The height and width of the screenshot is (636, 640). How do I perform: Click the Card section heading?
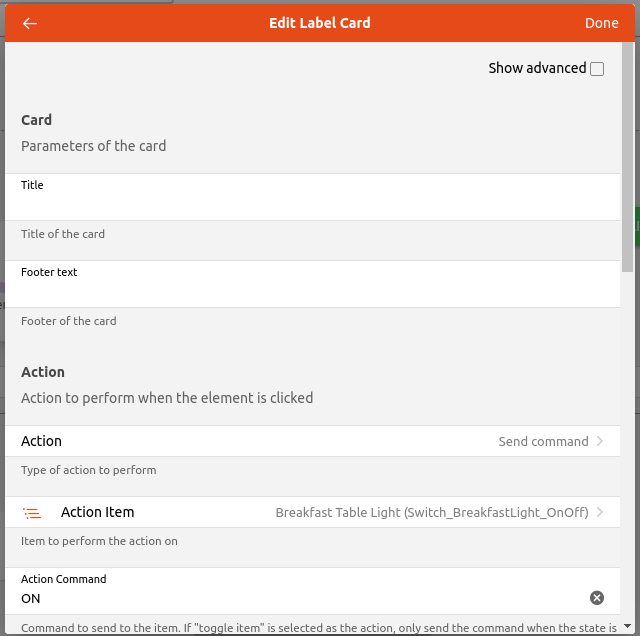click(x=36, y=120)
